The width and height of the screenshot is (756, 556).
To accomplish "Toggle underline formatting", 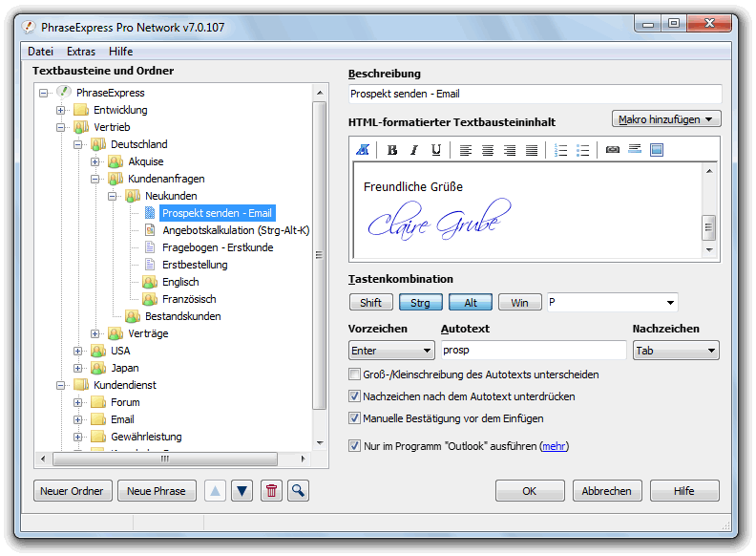I will pyautogui.click(x=436, y=150).
